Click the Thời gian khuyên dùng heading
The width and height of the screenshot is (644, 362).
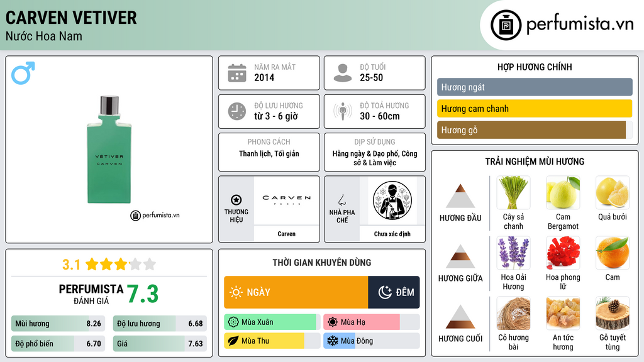tap(322, 263)
